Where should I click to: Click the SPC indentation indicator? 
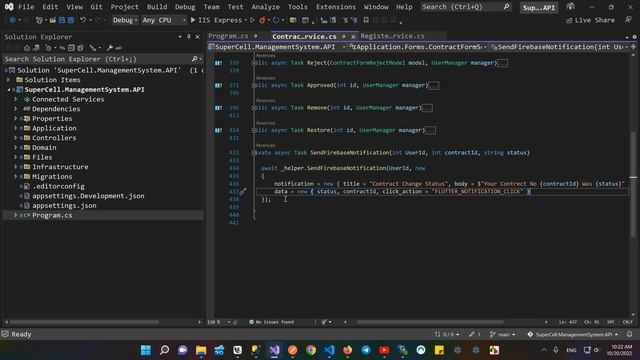(611, 322)
